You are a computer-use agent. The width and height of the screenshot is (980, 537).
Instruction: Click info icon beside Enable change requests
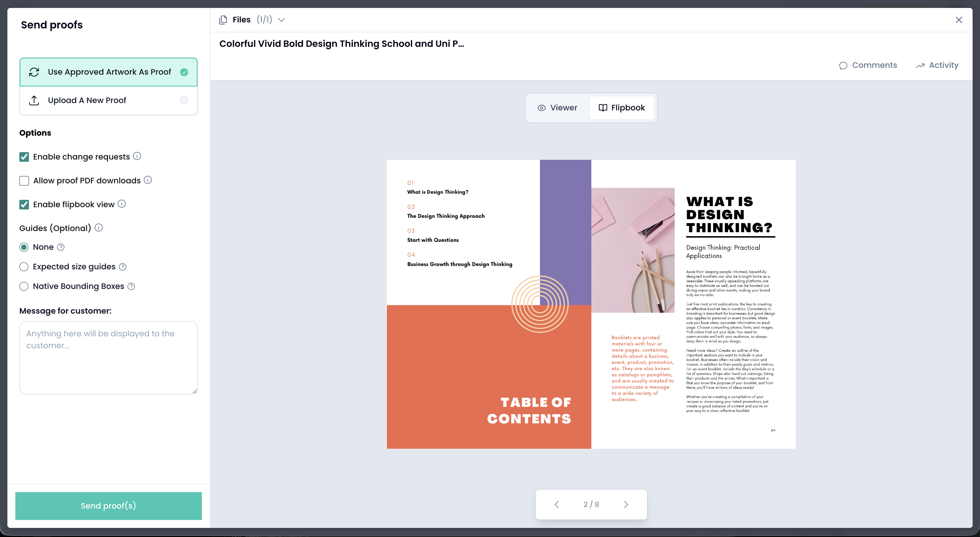pos(137,156)
